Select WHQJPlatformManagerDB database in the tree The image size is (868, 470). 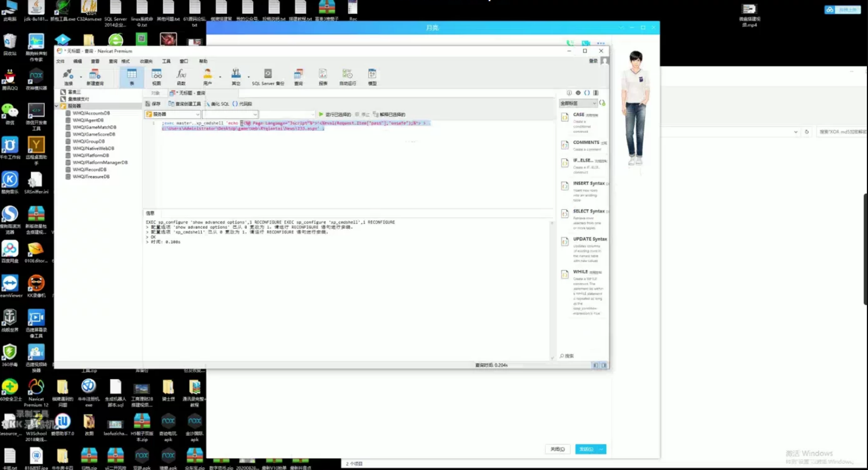(100, 162)
